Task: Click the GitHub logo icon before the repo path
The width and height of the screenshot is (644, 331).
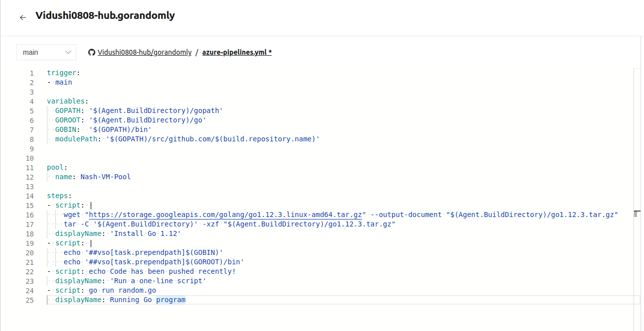Action: [92, 52]
